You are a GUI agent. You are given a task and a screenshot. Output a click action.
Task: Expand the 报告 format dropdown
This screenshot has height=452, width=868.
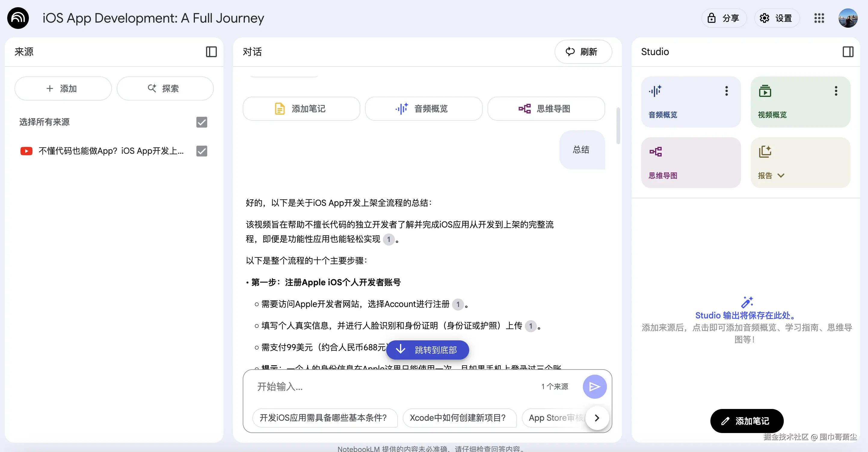tap(781, 175)
